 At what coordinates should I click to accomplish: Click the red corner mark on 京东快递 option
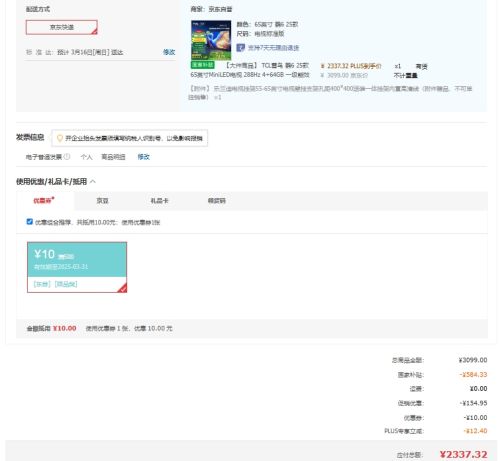95,32
